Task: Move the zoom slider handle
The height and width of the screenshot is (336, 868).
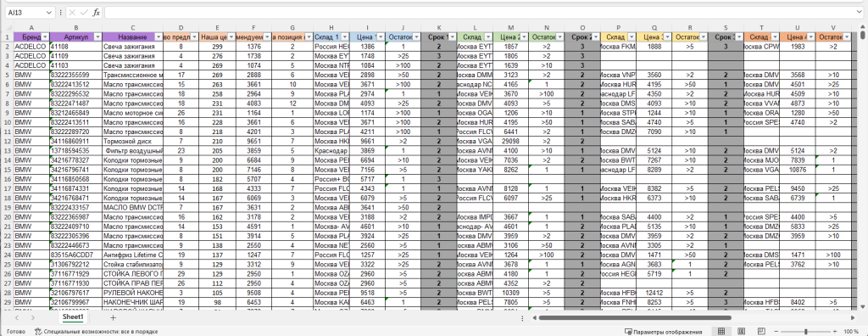Action: click(x=805, y=332)
